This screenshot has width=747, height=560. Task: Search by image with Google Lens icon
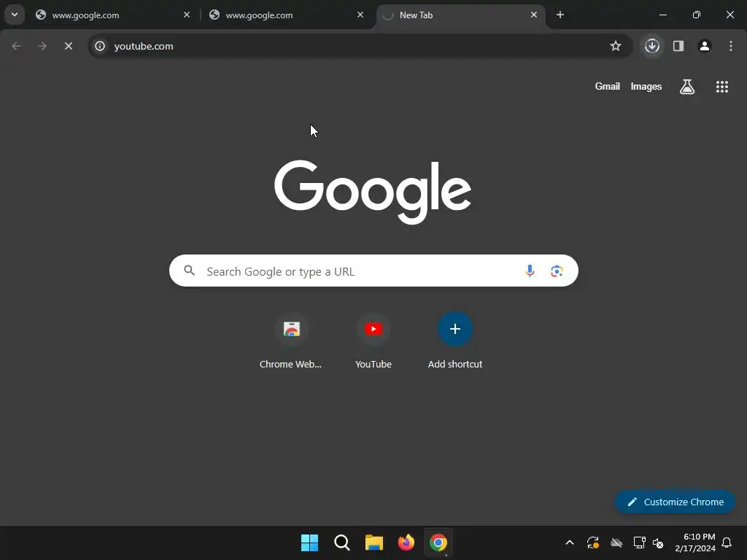[x=557, y=271]
